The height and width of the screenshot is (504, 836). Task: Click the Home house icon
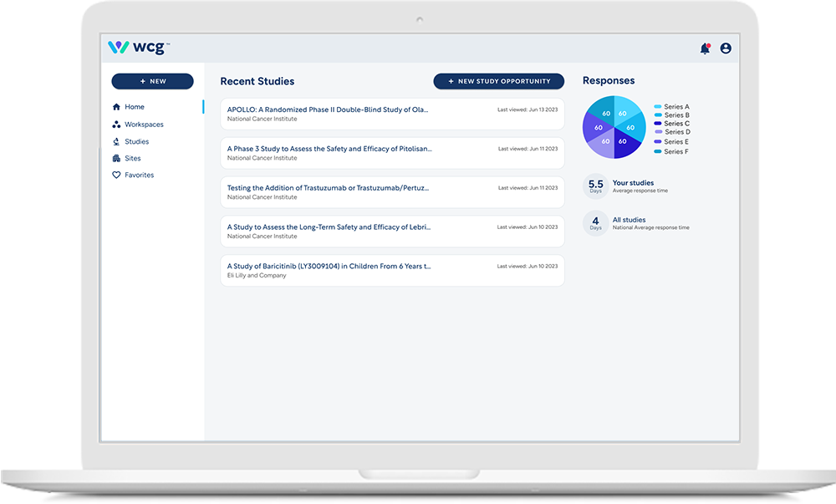(x=116, y=107)
